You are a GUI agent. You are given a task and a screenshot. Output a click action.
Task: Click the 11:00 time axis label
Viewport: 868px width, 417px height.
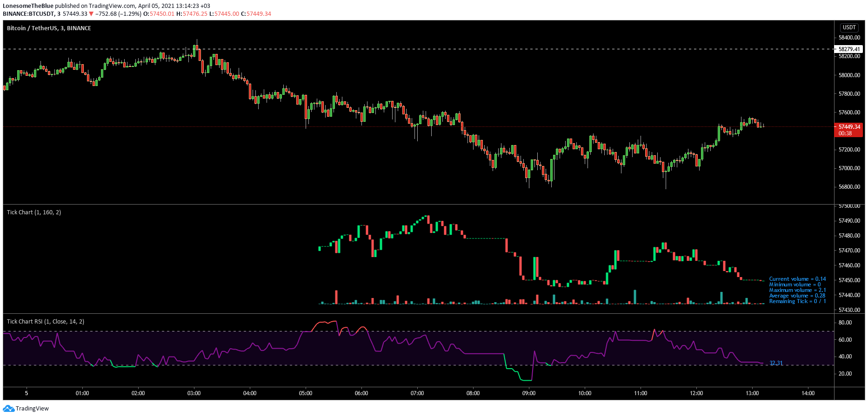[x=641, y=393]
